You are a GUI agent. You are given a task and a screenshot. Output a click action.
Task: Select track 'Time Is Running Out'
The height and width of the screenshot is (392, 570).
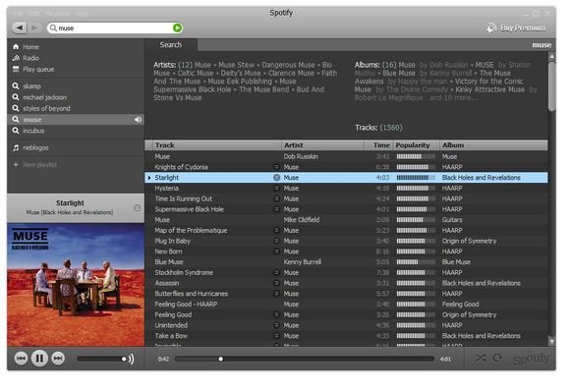pyautogui.click(x=346, y=198)
